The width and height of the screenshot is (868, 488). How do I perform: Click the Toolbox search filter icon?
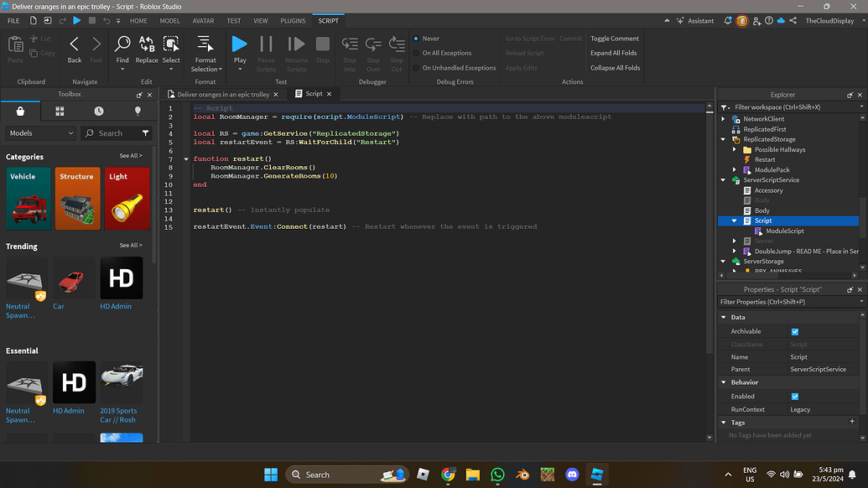click(x=146, y=133)
